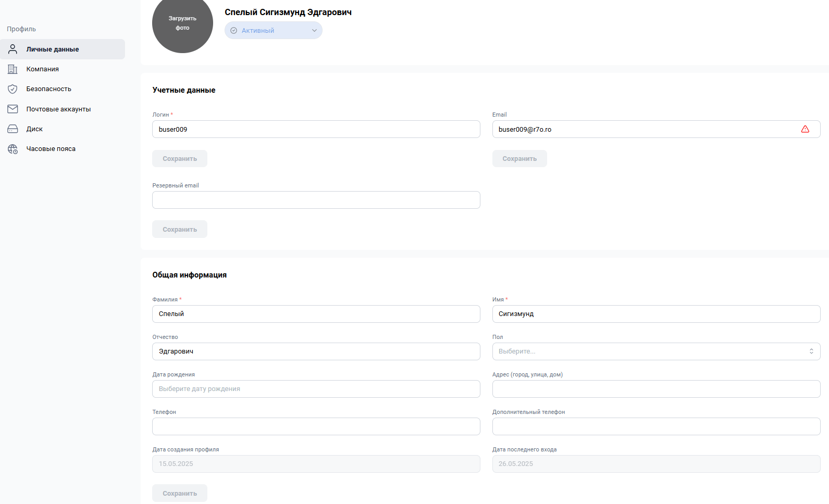Expand the Активный status dropdown arrow
829x504 pixels.
314,31
